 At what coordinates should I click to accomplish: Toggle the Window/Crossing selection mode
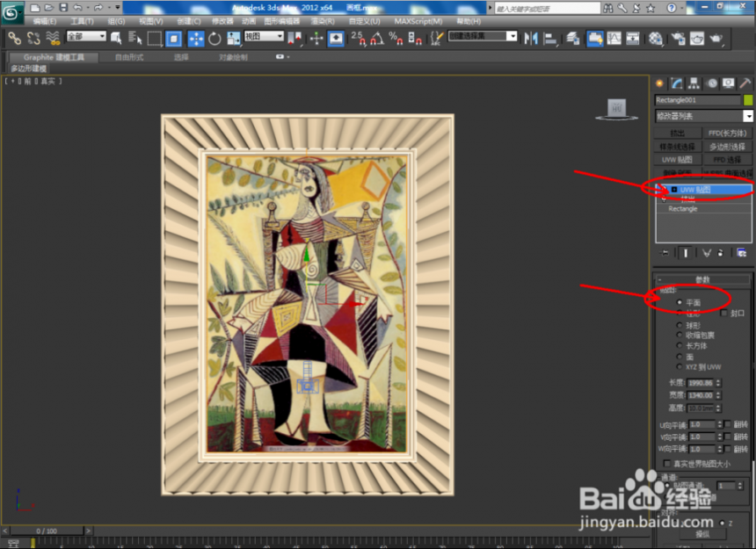(173, 39)
